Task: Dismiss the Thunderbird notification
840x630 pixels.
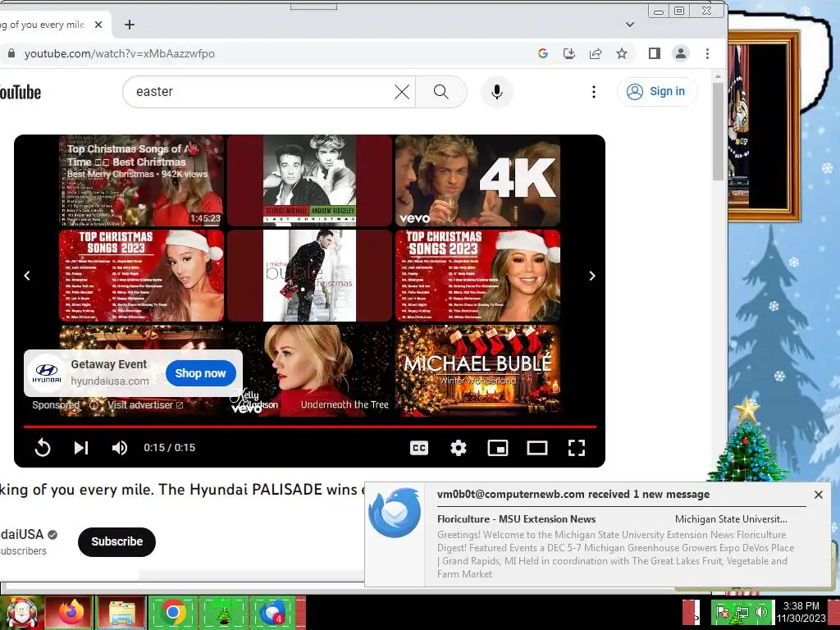Action: pyautogui.click(x=818, y=495)
